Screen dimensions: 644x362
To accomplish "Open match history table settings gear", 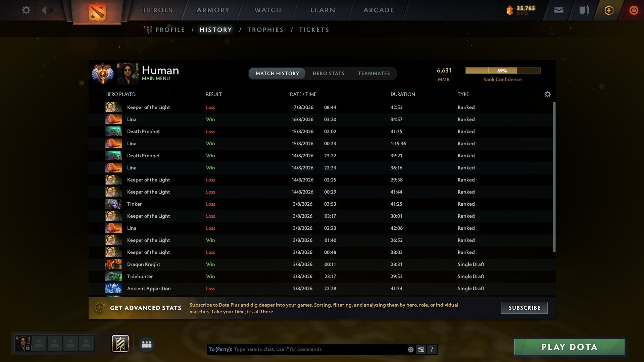I will coord(548,94).
